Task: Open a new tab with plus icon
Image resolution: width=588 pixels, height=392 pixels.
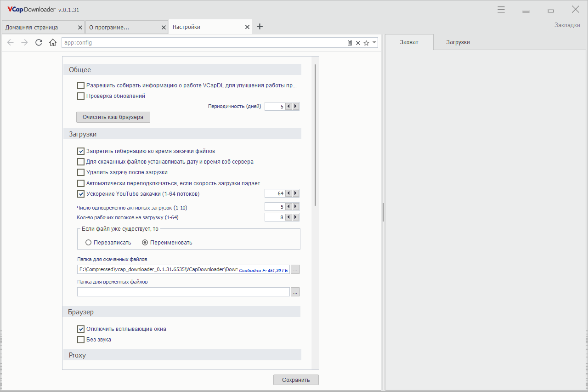Action: [260, 27]
